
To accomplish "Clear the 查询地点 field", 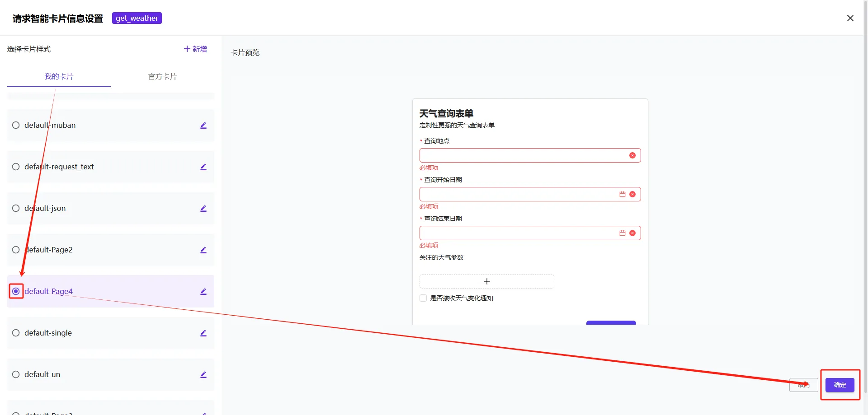I will pos(632,155).
